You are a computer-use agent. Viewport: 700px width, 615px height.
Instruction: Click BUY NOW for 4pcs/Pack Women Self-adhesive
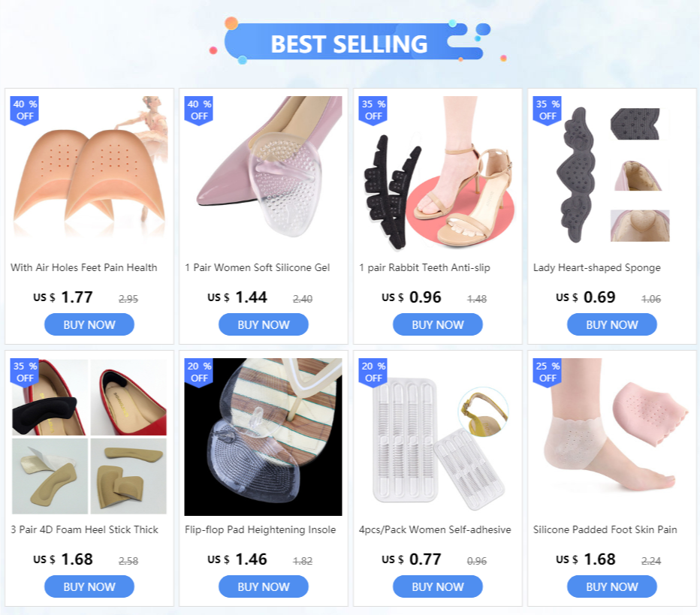point(437,586)
